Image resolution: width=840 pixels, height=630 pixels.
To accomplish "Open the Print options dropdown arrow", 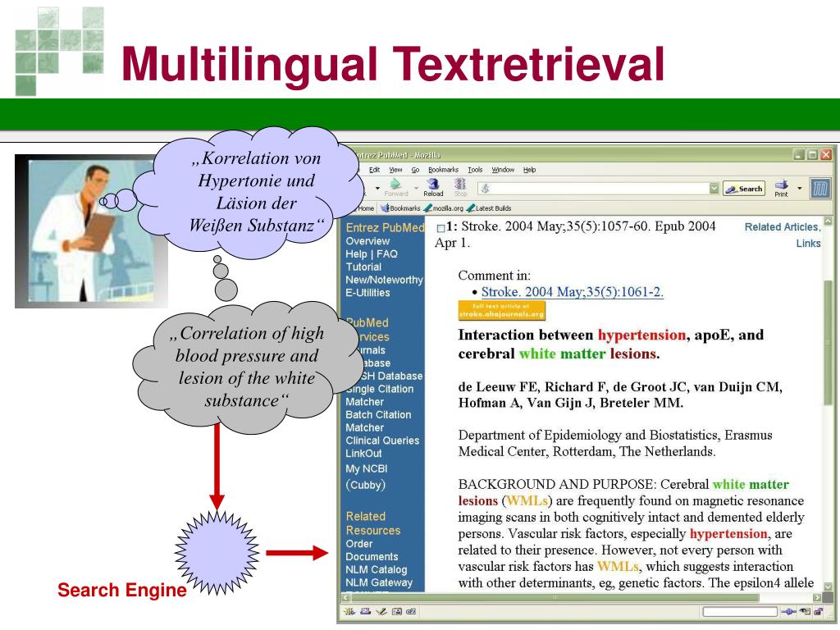I will click(x=799, y=188).
